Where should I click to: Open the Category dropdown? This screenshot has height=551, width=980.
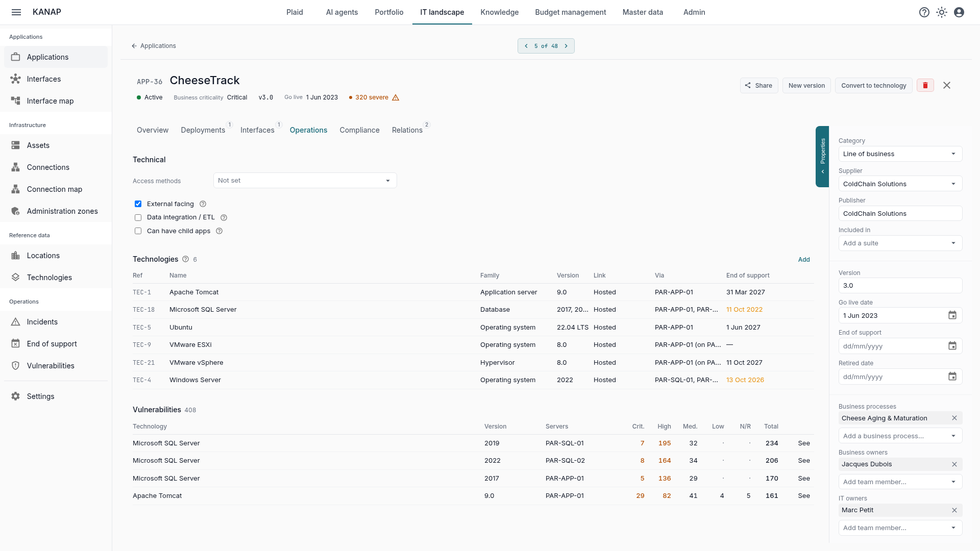(x=900, y=154)
